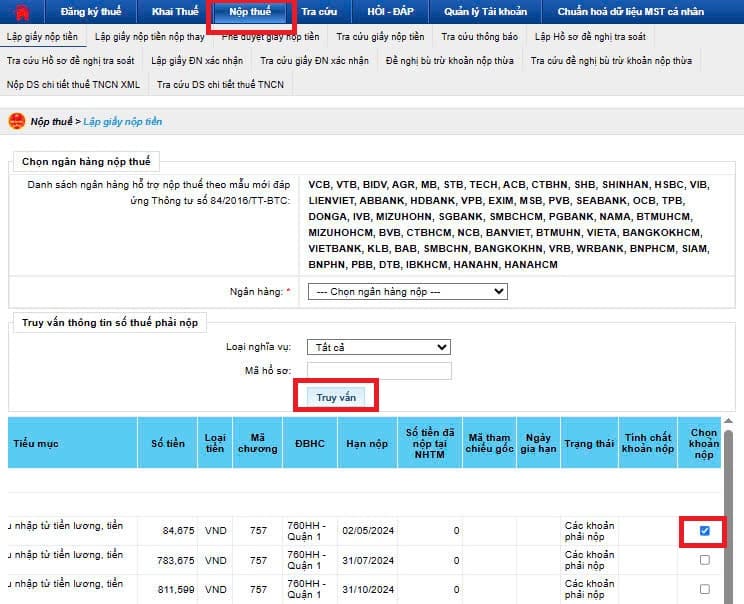
Task: Click the table scrollbar up arrow
Action: click(x=728, y=421)
